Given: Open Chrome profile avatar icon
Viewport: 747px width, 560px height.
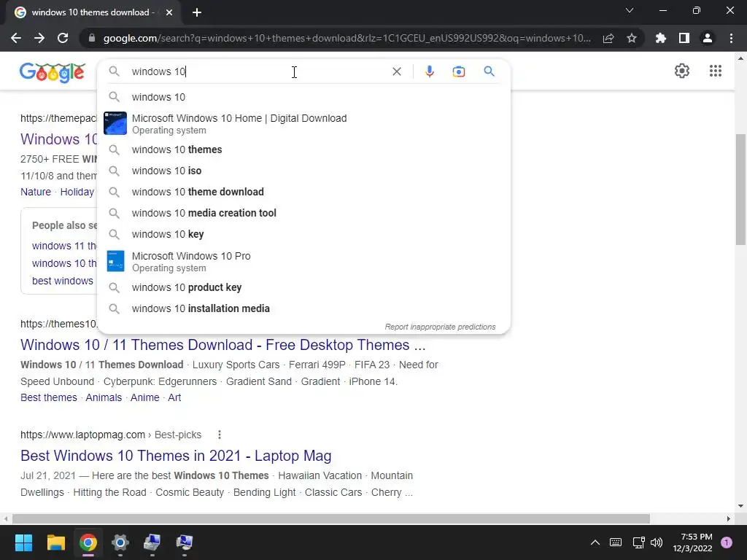Looking at the screenshot, I should pyautogui.click(x=708, y=38).
